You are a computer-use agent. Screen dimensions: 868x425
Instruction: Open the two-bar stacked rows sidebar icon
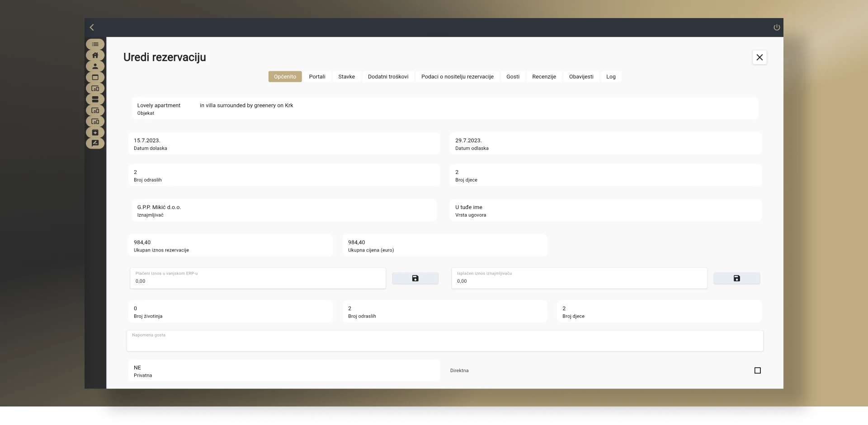[95, 99]
